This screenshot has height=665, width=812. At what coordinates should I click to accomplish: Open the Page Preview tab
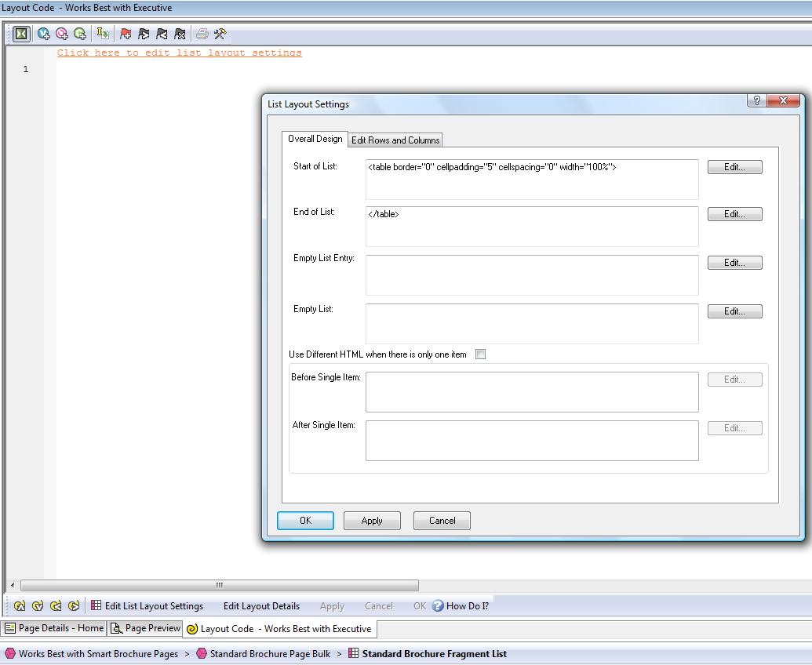tap(145, 628)
